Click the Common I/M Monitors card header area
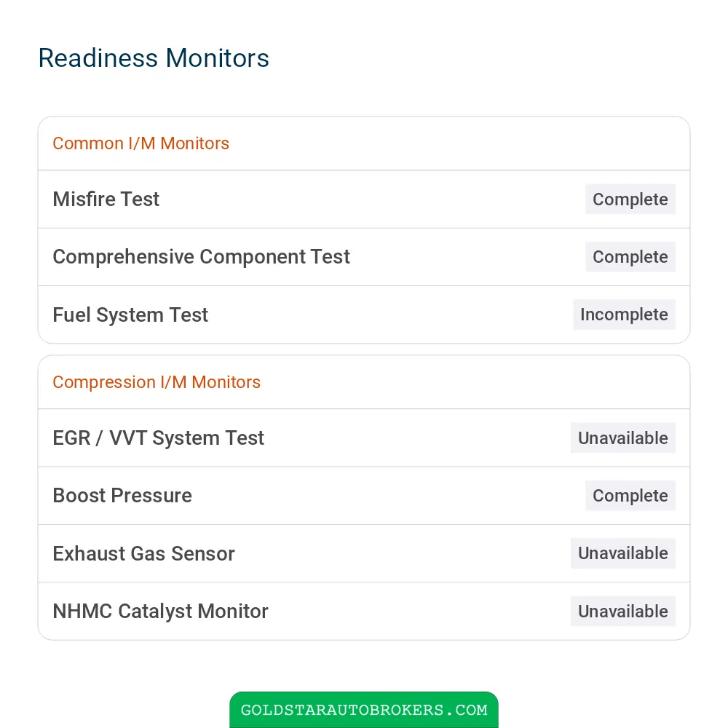 point(364,143)
